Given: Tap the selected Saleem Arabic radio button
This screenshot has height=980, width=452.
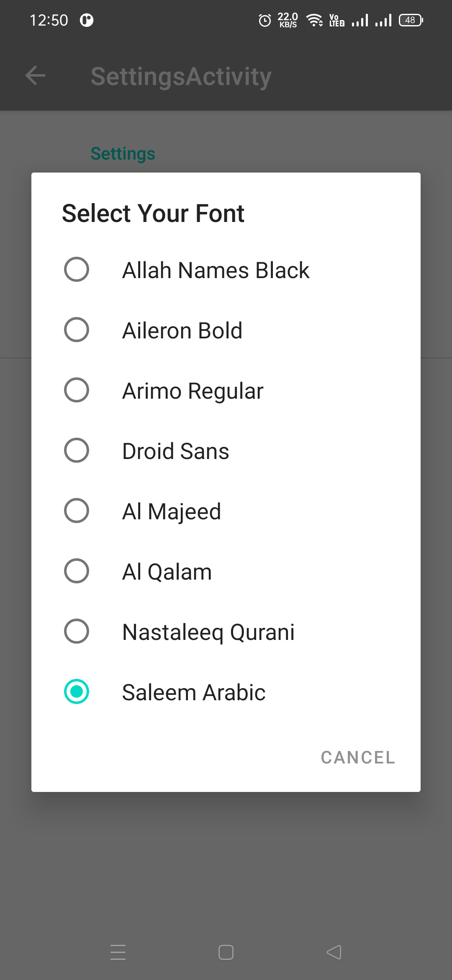Looking at the screenshot, I should (77, 691).
